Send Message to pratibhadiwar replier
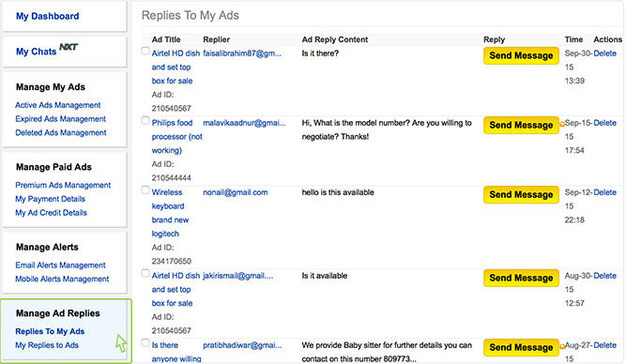The width and height of the screenshot is (626, 364). coord(521,348)
